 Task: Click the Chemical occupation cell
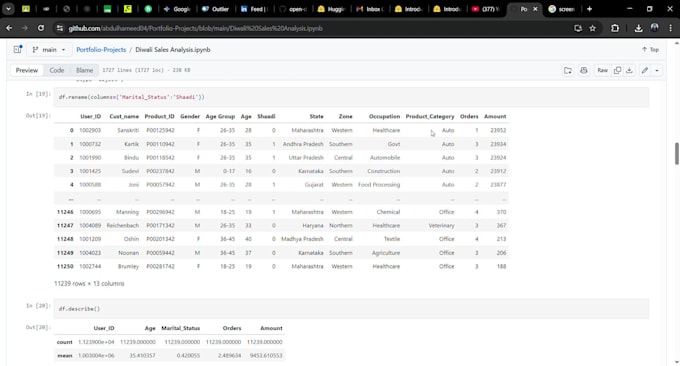(388, 212)
